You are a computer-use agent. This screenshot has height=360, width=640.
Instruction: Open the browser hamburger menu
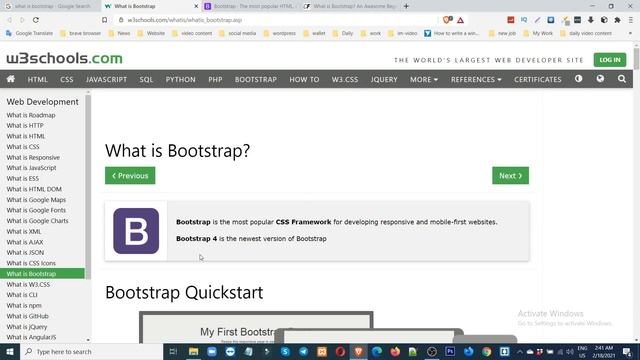(631, 20)
